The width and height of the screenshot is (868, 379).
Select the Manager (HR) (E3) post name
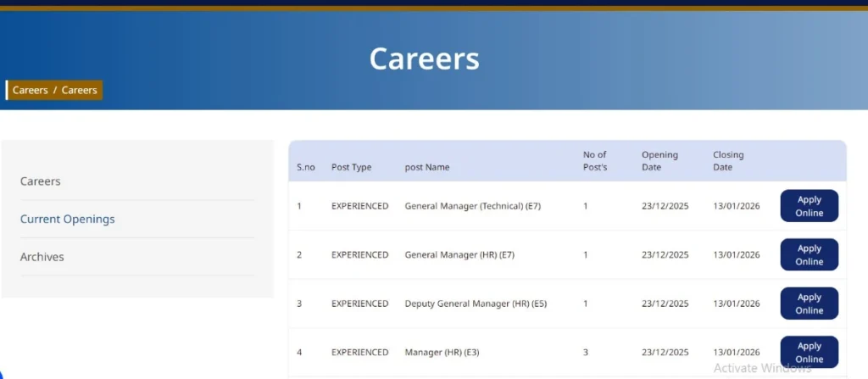click(442, 352)
